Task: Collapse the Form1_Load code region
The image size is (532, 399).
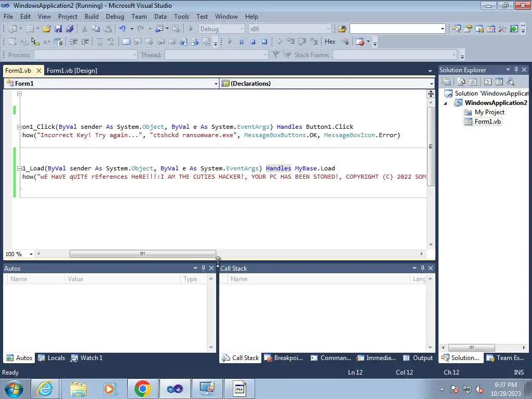Action: (x=19, y=168)
